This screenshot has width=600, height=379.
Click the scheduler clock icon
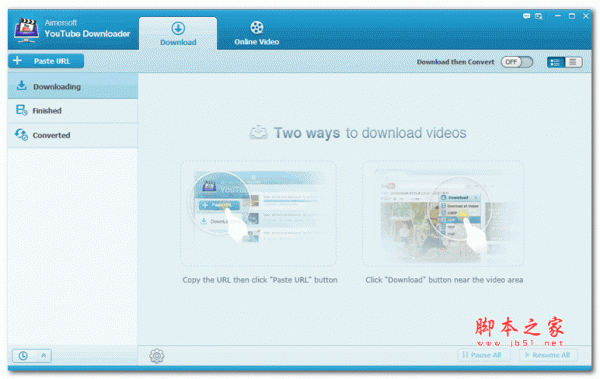point(23,356)
